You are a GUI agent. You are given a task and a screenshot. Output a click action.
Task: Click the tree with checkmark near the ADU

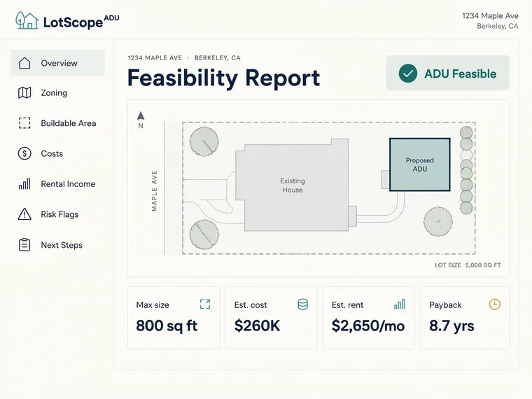pyautogui.click(x=438, y=222)
